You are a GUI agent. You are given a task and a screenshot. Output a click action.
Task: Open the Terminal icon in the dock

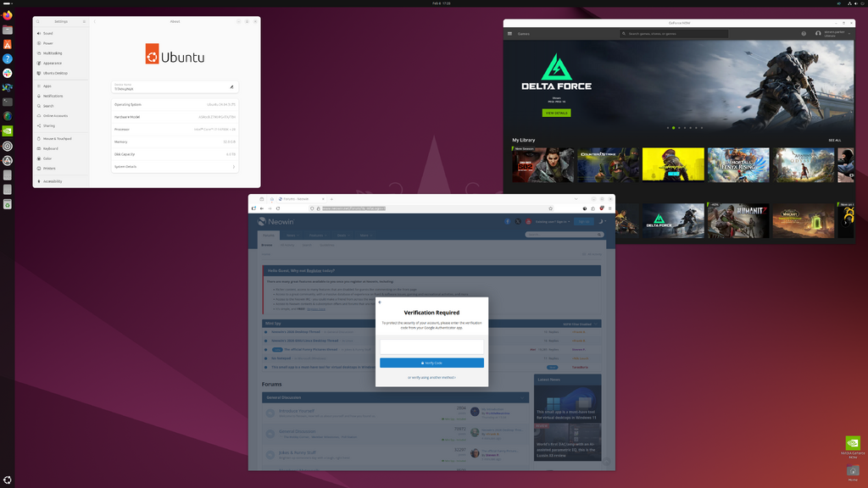point(7,102)
